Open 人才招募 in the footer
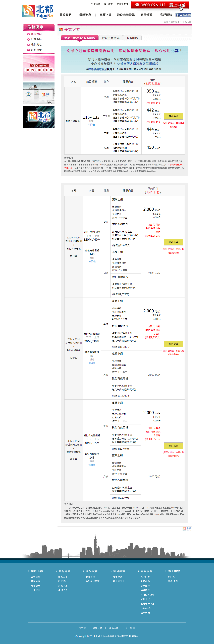This screenshot has width=214, height=644. coord(35,591)
